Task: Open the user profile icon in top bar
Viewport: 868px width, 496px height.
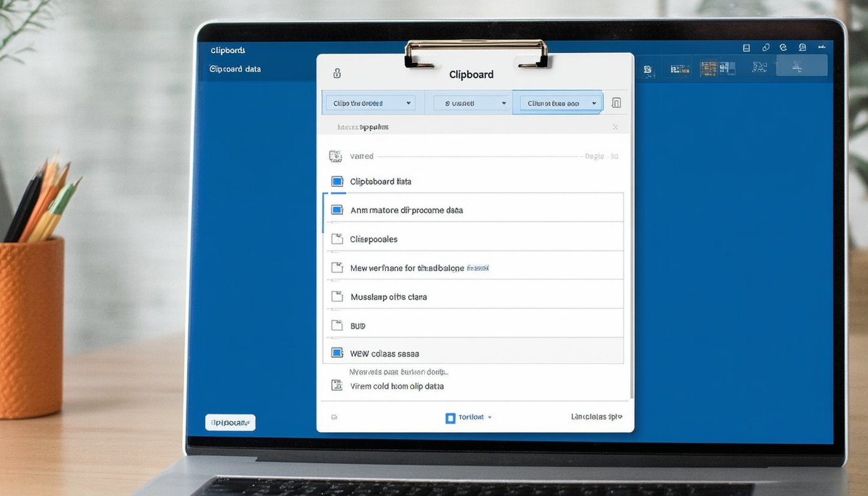Action: pyautogui.click(x=802, y=47)
